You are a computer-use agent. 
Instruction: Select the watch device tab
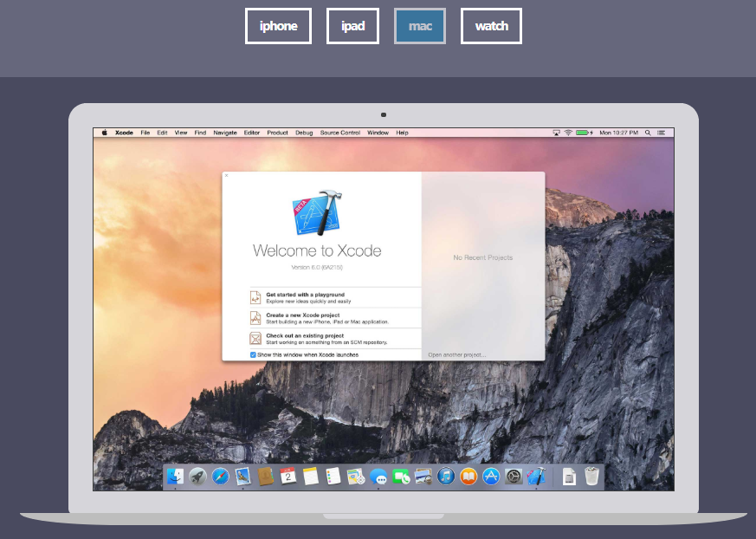pos(491,26)
